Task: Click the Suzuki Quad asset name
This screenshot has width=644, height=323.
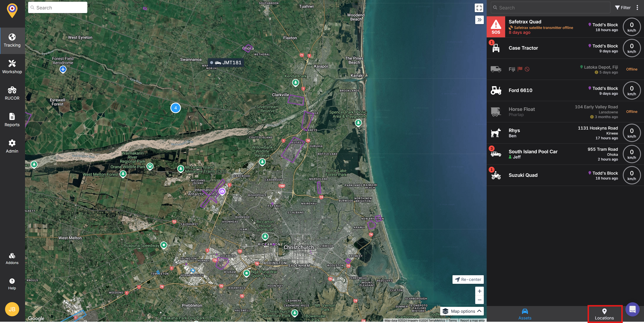Action: coord(523,175)
